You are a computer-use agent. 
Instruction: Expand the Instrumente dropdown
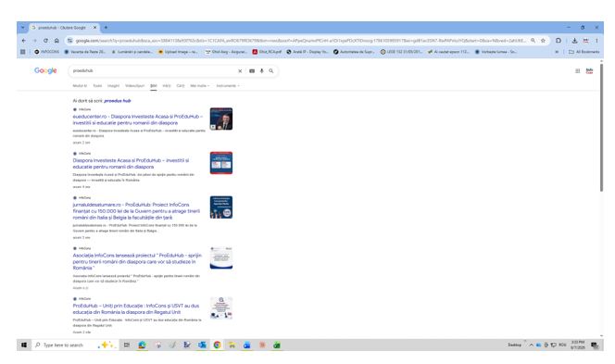(228, 85)
